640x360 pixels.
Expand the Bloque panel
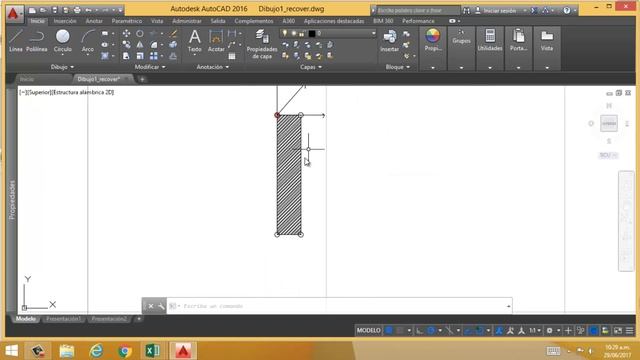click(x=398, y=67)
